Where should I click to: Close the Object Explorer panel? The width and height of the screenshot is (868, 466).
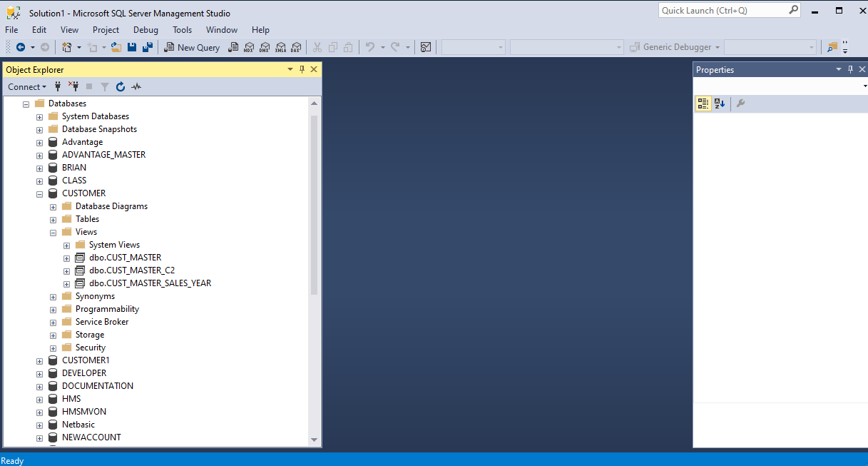(x=314, y=69)
